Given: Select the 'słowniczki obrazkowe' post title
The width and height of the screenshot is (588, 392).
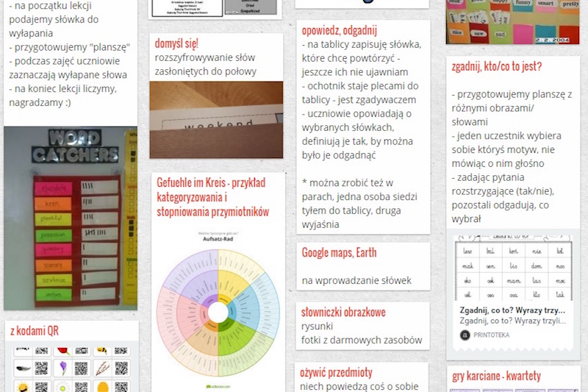Looking at the screenshot, I should [x=343, y=312].
